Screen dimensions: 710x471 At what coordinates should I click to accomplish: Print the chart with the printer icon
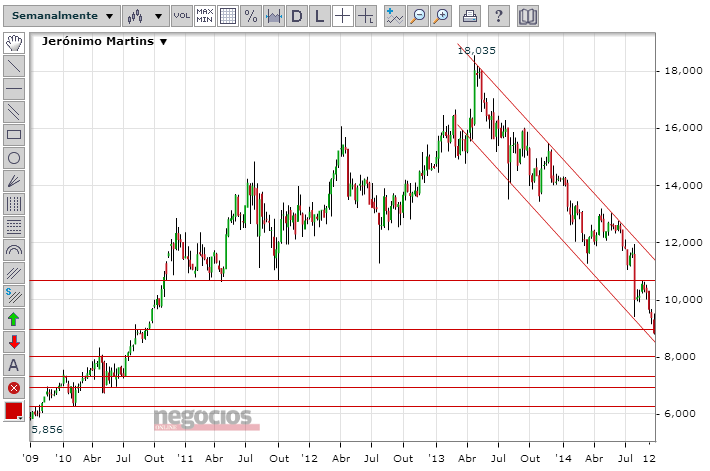470,16
